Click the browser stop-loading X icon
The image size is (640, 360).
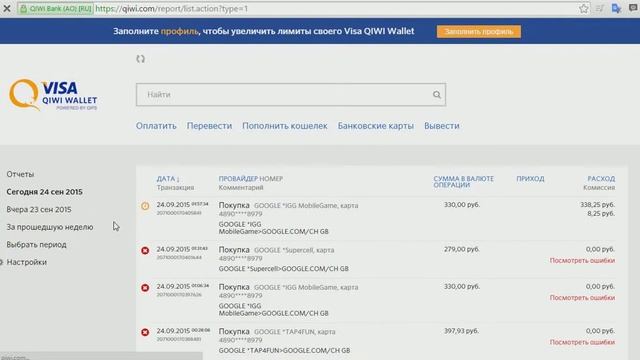pyautogui.click(x=7, y=8)
